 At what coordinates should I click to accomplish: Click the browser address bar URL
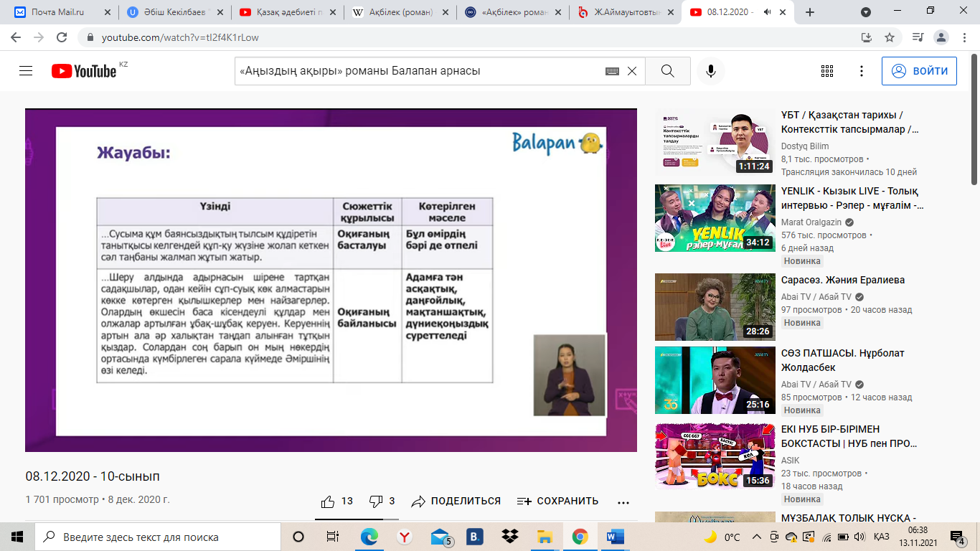click(180, 37)
